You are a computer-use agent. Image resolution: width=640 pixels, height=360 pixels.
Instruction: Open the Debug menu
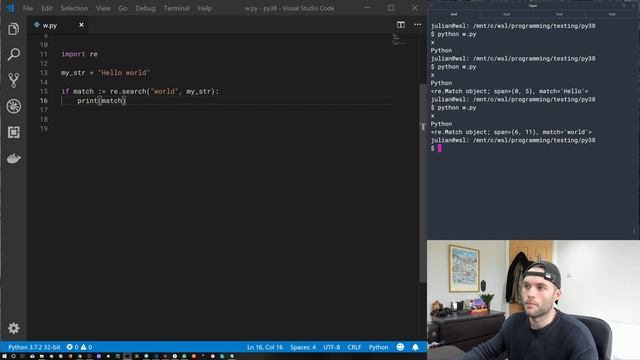pos(145,8)
